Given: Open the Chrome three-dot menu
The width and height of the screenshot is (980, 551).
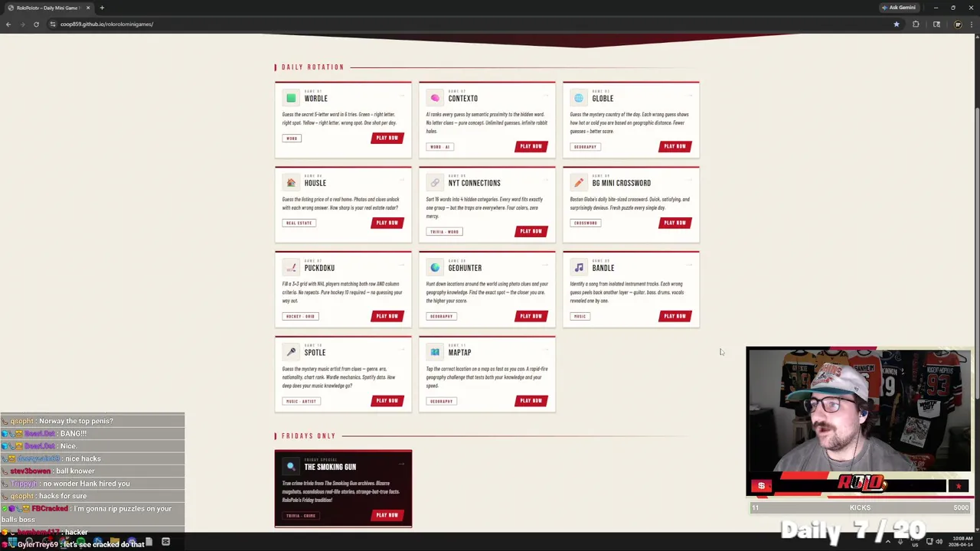Looking at the screenshot, I should (973, 24).
